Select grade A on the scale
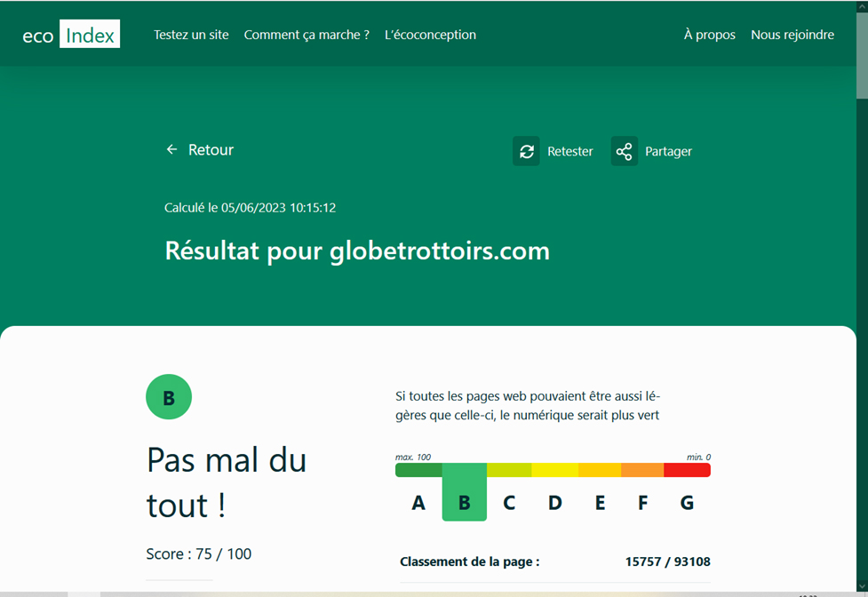Screen dimensions: 868x597 [x=418, y=503]
